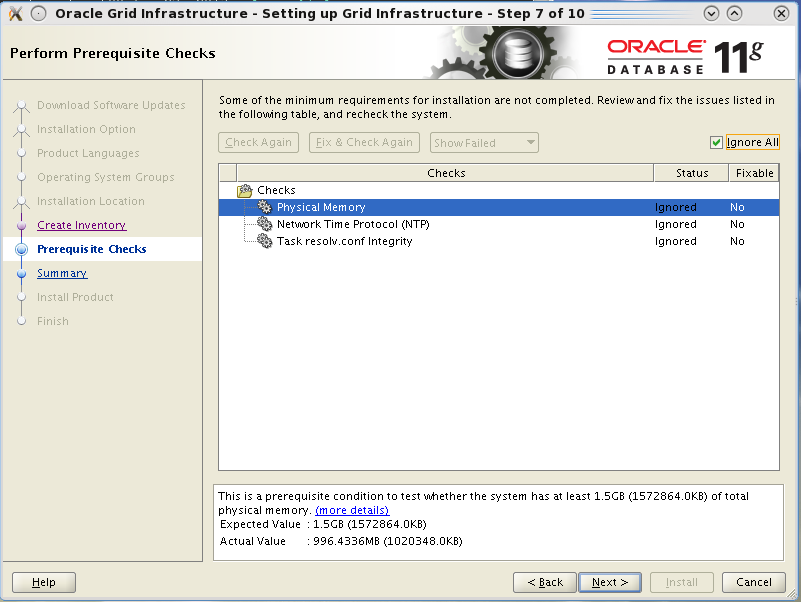Click the Ignore All label text
801x602 pixels.
pyautogui.click(x=752, y=142)
